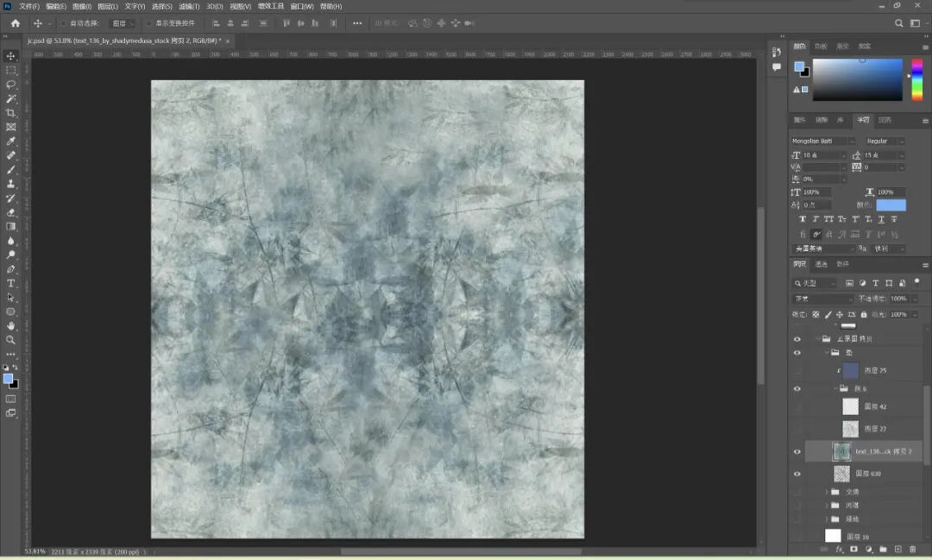Viewport: 932px width, 560px height.
Task: Select the Eraser tool
Action: [10, 212]
